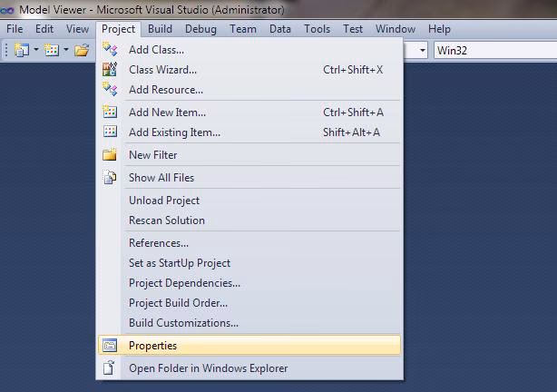Launch Class Wizard... entry
Viewport: 557px width, 392px height.
point(249,69)
